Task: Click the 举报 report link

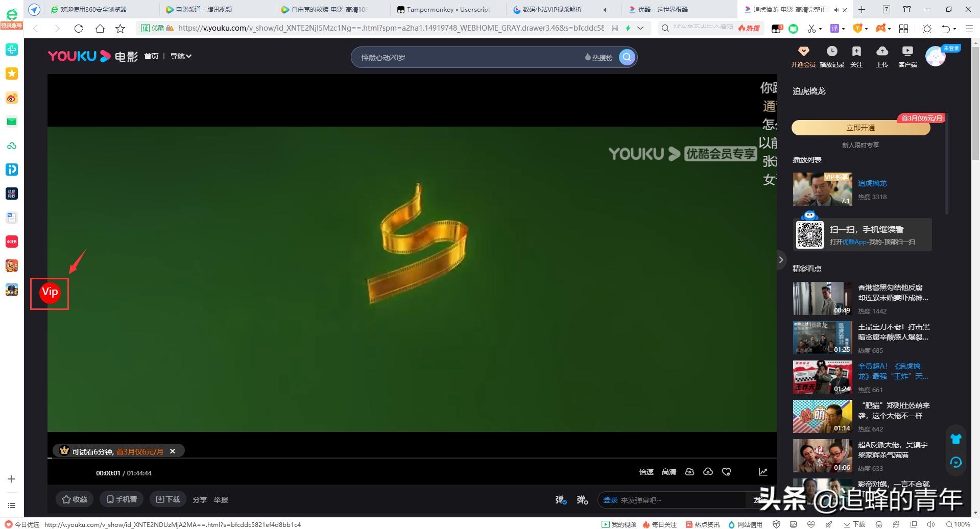Action: point(221,500)
